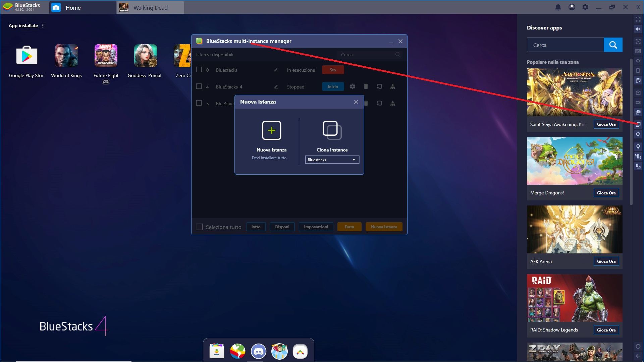This screenshot has height=362, width=644.
Task: Click the sidebar Home circle icon
Action: pos(638,347)
